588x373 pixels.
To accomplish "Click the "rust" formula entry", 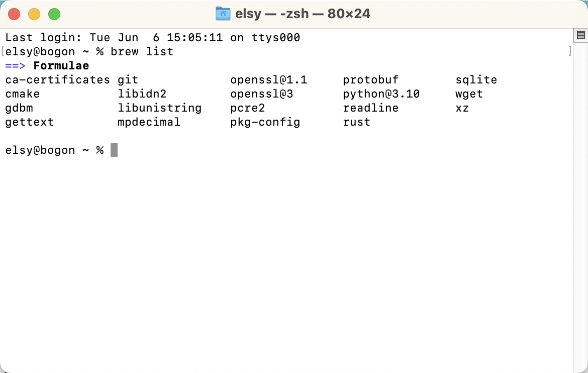I will [356, 122].
